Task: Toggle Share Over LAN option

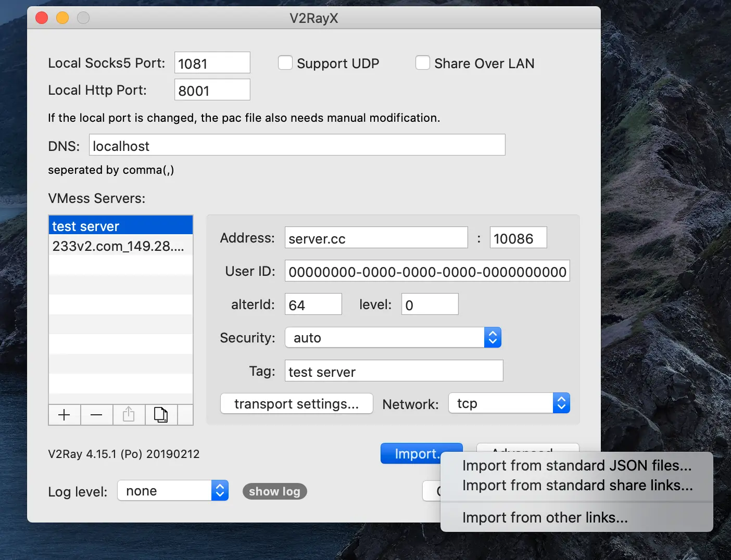Action: pos(423,63)
